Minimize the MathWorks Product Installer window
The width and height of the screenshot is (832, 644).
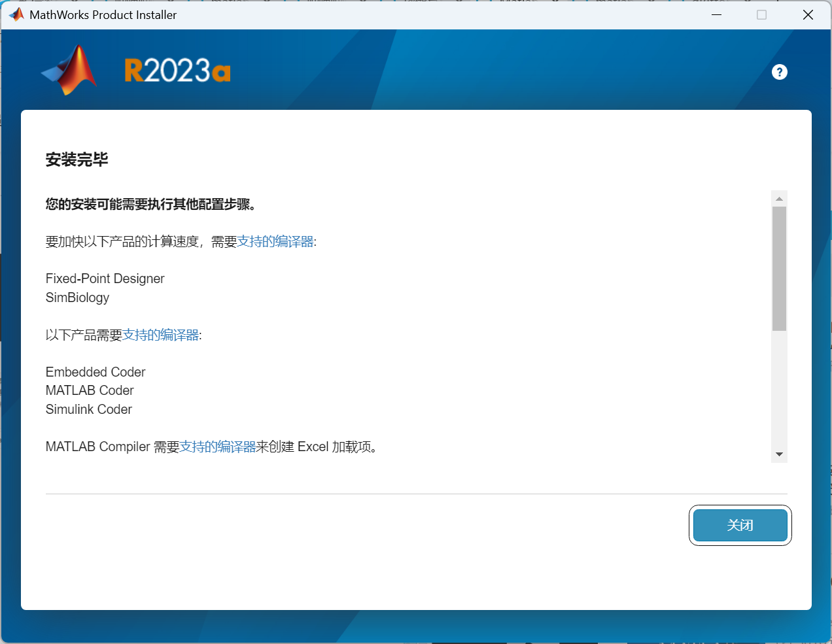717,14
